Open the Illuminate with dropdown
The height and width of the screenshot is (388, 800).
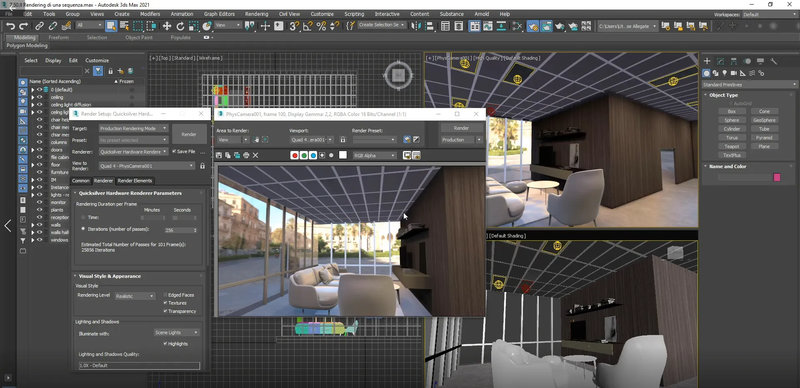177,332
